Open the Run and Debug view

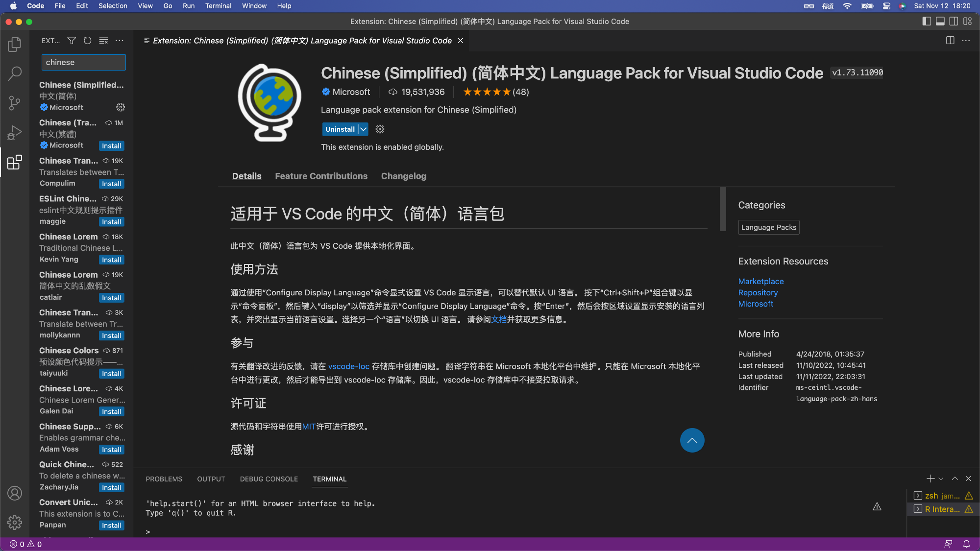(15, 132)
